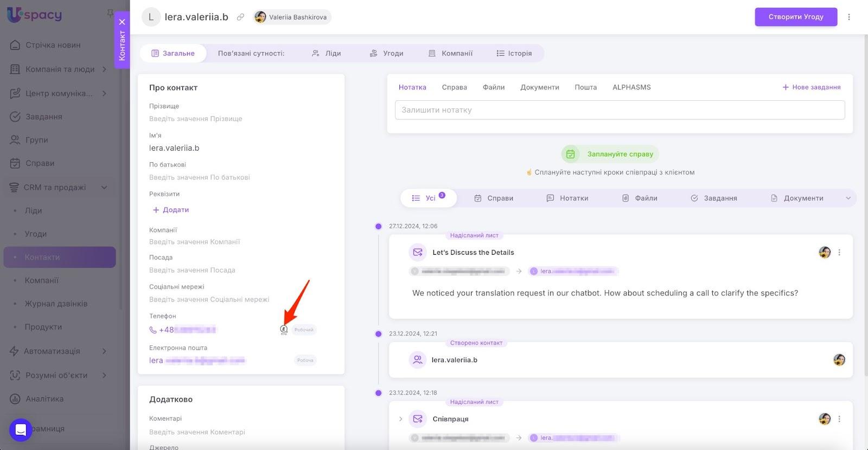The image size is (868, 450).
Task: Click the round L avatar in the header
Action: coord(151,17)
